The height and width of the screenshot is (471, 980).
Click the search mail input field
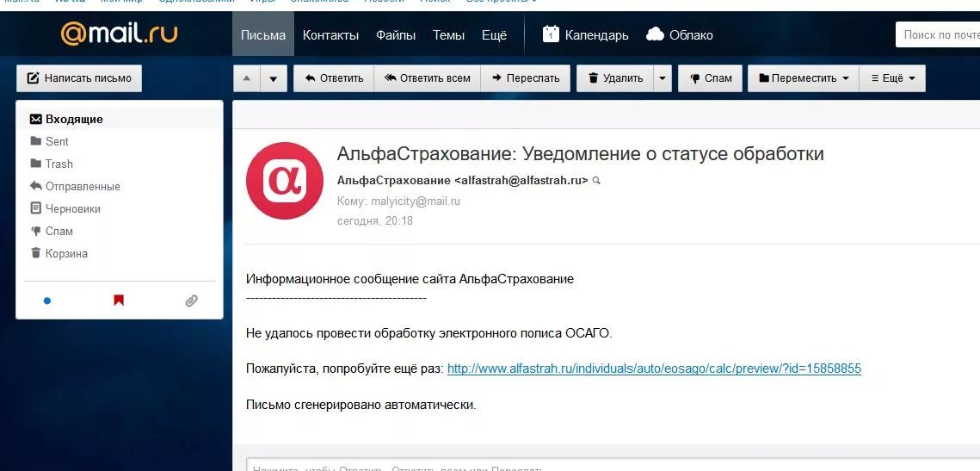[938, 34]
